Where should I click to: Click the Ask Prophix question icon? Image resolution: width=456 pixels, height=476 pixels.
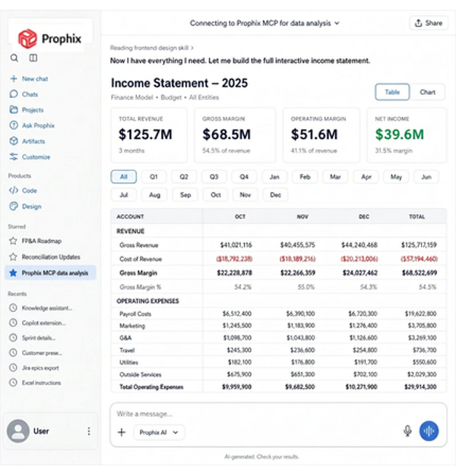(x=14, y=125)
